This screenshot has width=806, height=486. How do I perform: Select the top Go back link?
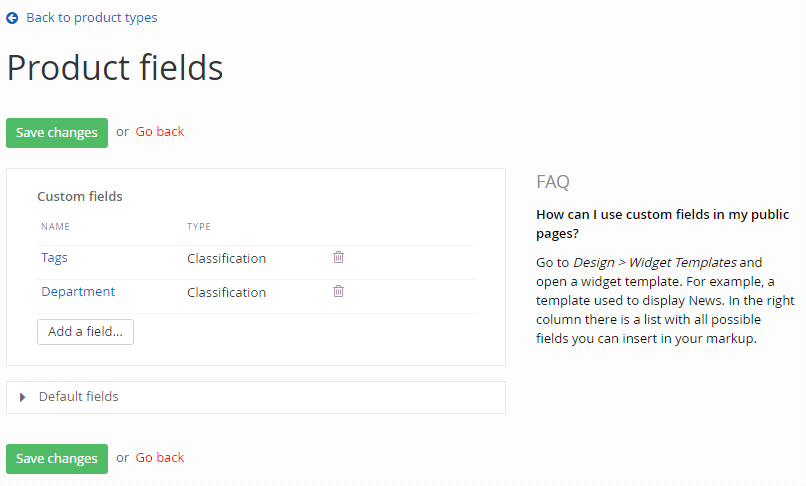click(x=160, y=132)
